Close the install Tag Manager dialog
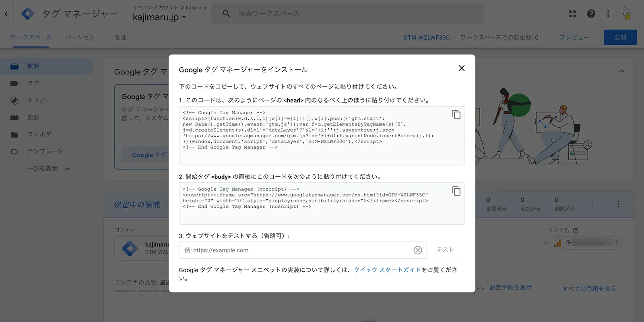The height and width of the screenshot is (322, 644). [x=462, y=68]
